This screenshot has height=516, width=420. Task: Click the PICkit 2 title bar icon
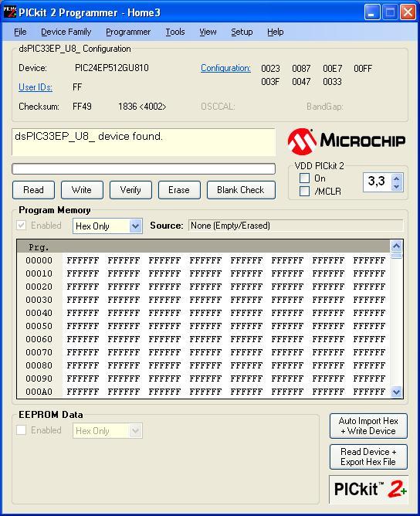pos(9,12)
